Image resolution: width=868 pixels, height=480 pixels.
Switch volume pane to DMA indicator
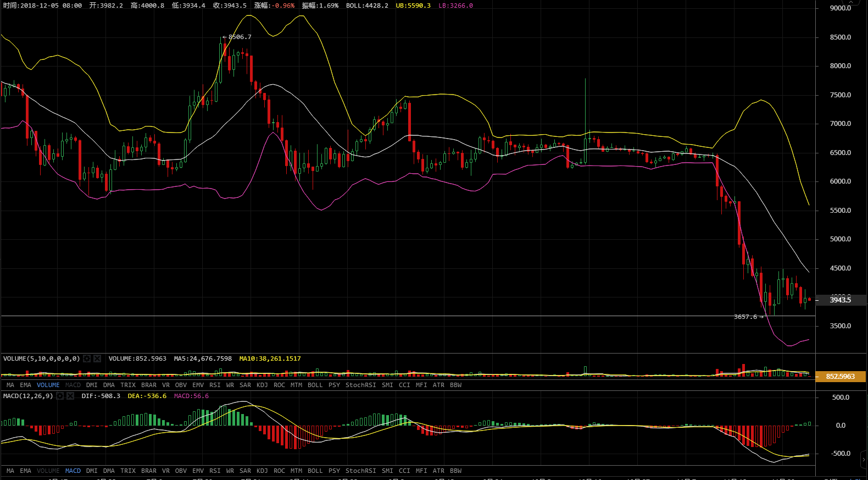coord(109,385)
